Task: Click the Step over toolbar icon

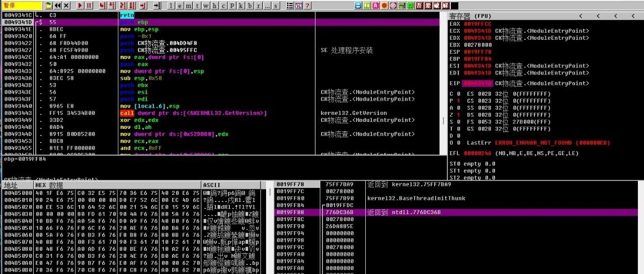Action: 112,6
